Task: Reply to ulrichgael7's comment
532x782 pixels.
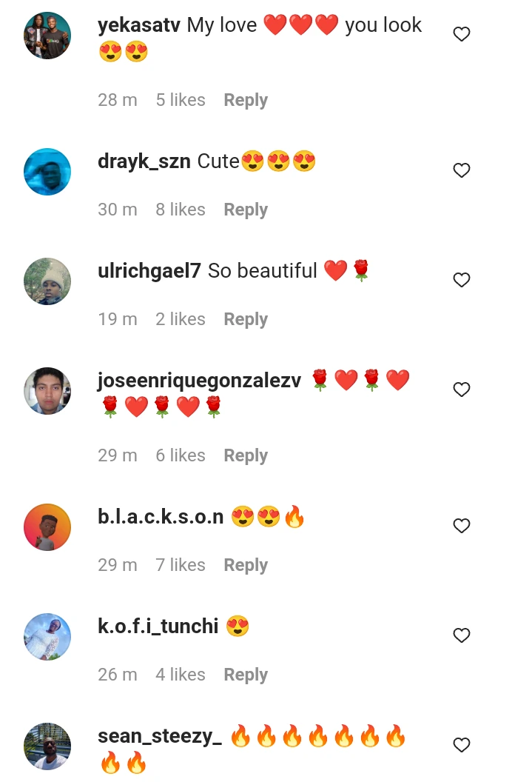Action: pos(246,319)
